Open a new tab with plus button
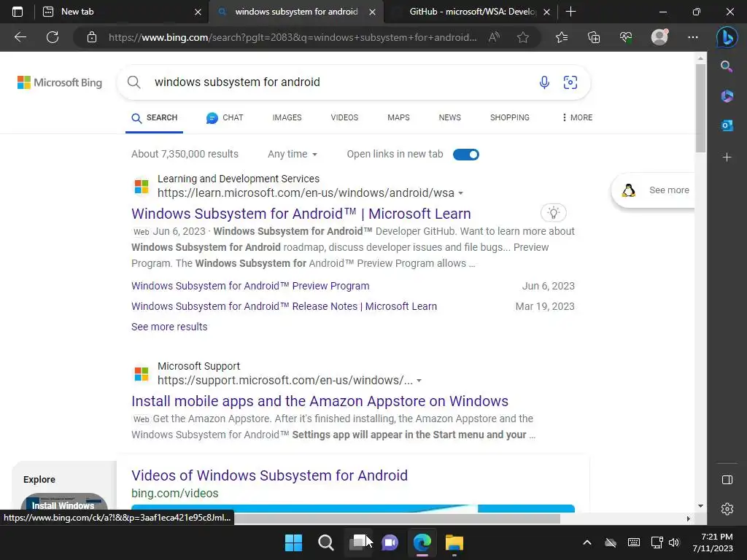This screenshot has height=560, width=747. point(570,12)
